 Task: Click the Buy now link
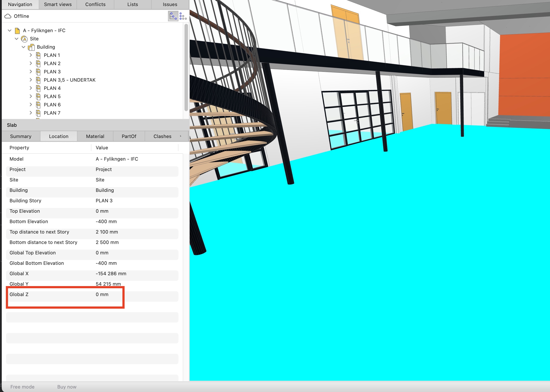(67, 387)
